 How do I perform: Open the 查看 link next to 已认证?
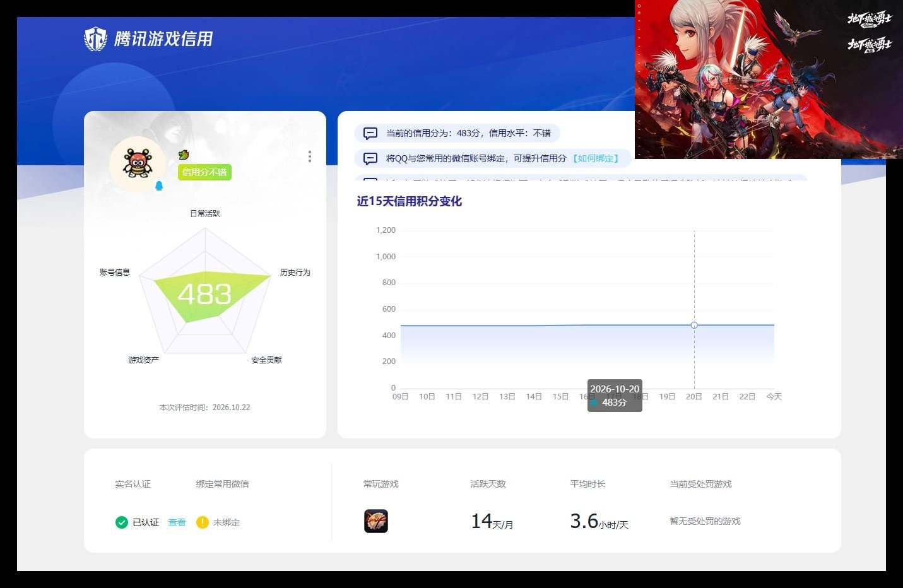click(x=177, y=522)
